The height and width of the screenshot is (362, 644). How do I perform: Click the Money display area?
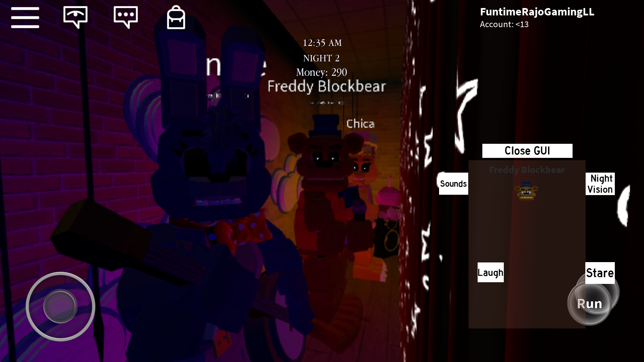(x=322, y=72)
